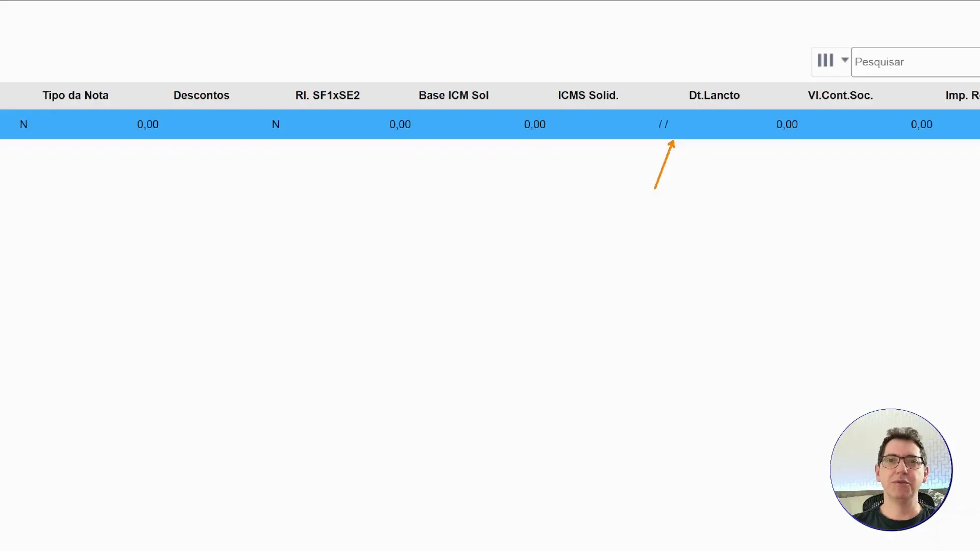The width and height of the screenshot is (980, 551).
Task: Open the column selector dropdown arrow
Action: tap(845, 60)
